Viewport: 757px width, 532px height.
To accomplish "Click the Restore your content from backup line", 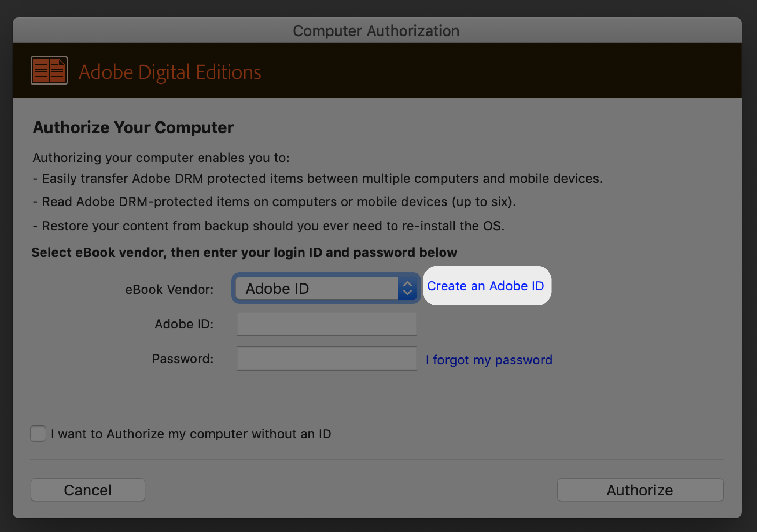I will pyautogui.click(x=269, y=226).
